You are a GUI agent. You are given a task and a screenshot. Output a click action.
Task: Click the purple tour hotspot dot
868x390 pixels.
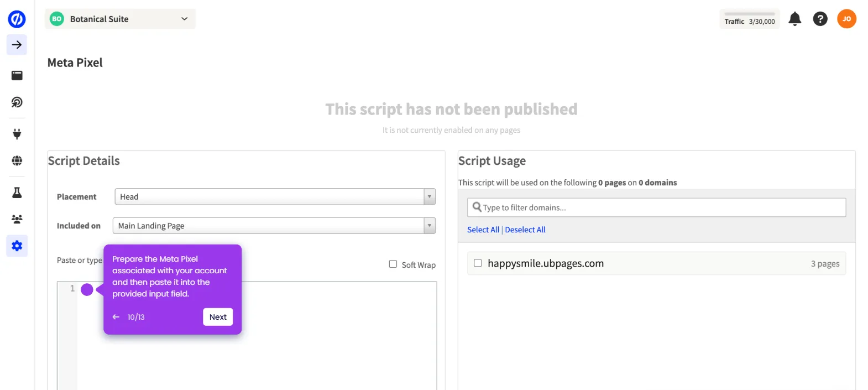click(87, 289)
